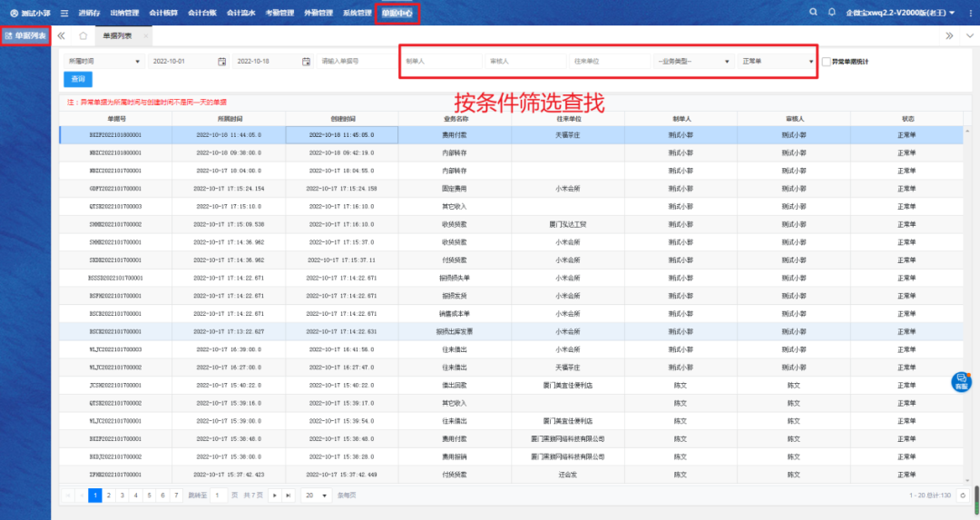Click the 制单人 input field
This screenshot has width=980, height=520.
tap(440, 62)
